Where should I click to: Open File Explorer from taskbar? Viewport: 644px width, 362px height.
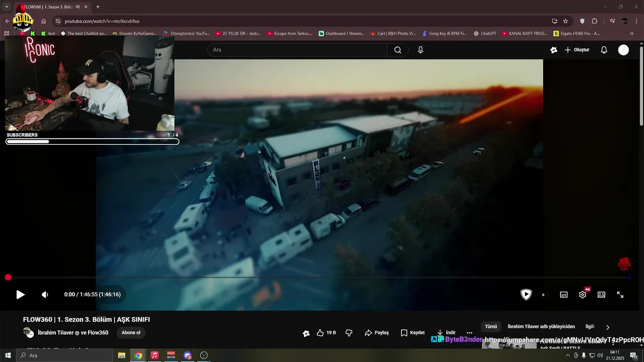(x=122, y=355)
